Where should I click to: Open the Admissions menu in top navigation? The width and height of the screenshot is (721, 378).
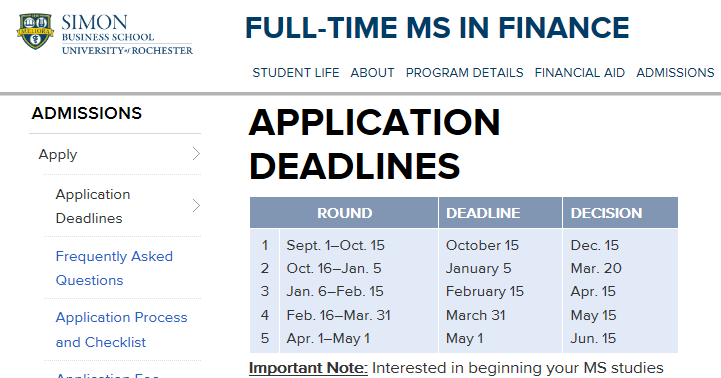(675, 73)
